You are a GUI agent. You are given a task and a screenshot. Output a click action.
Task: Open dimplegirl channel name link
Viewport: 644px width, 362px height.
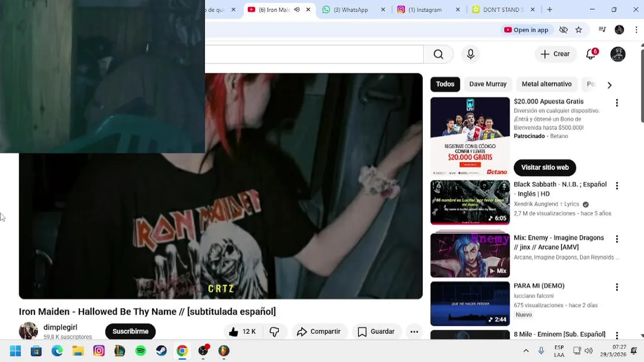[x=60, y=327]
